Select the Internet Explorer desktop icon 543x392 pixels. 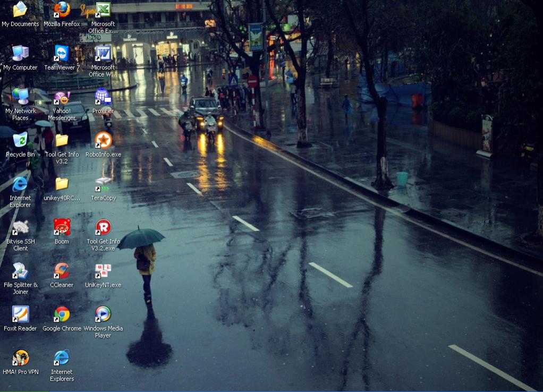(x=20, y=184)
